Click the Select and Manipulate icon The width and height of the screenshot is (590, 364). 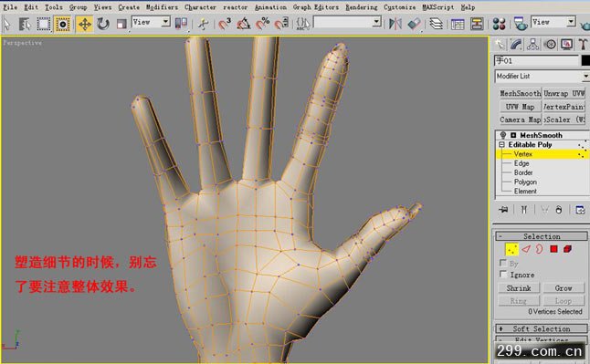click(203, 24)
